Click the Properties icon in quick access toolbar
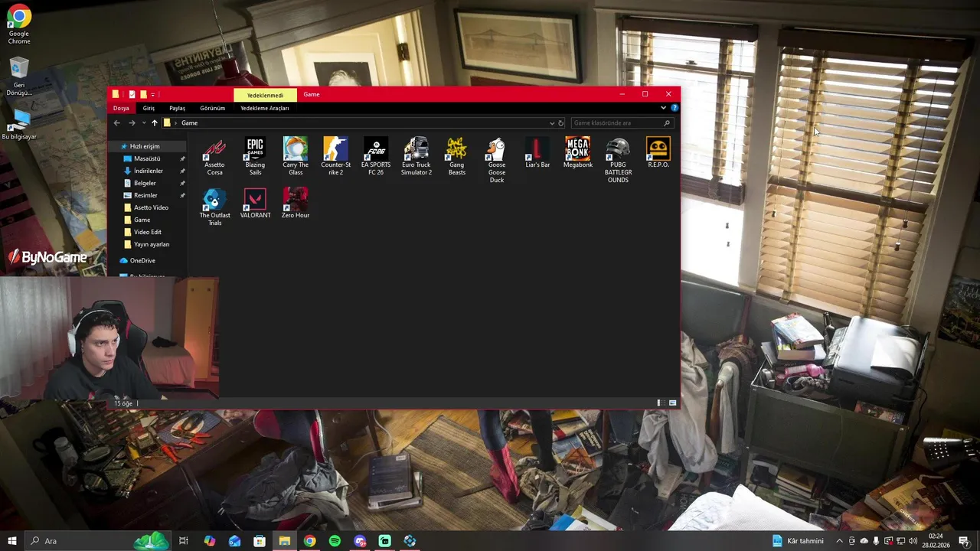The width and height of the screenshot is (980, 551). tap(132, 94)
